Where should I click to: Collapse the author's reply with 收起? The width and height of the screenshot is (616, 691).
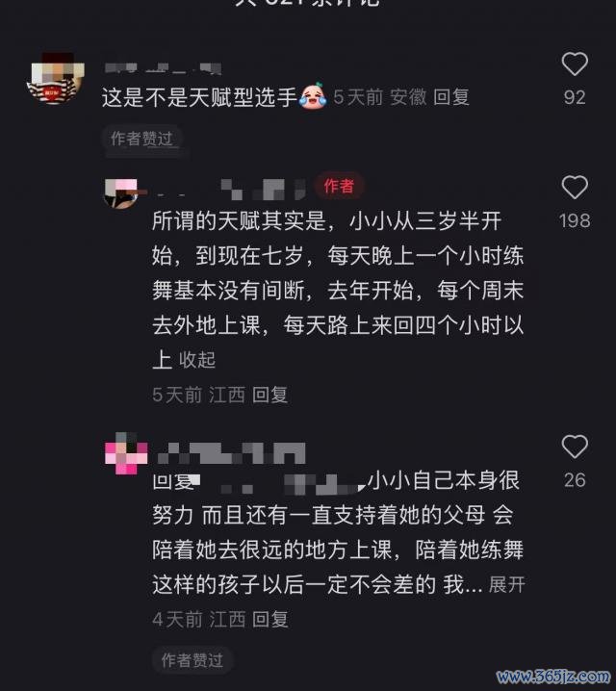click(x=197, y=360)
